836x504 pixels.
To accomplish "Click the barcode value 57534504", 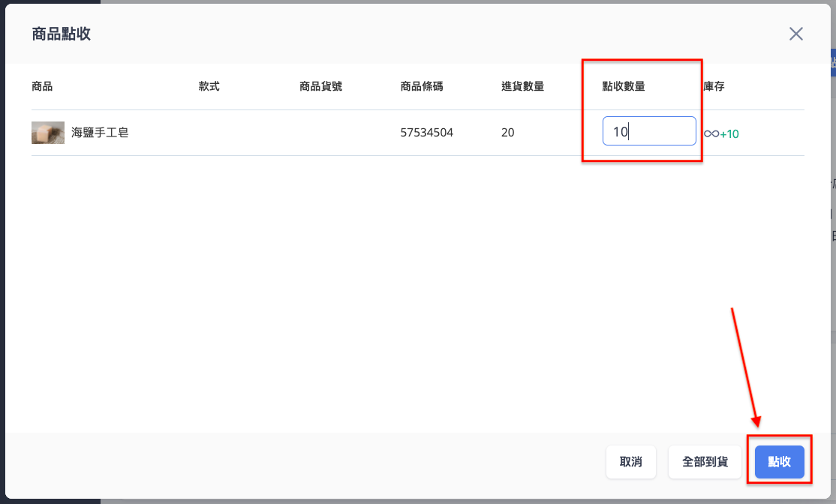I will (x=426, y=133).
